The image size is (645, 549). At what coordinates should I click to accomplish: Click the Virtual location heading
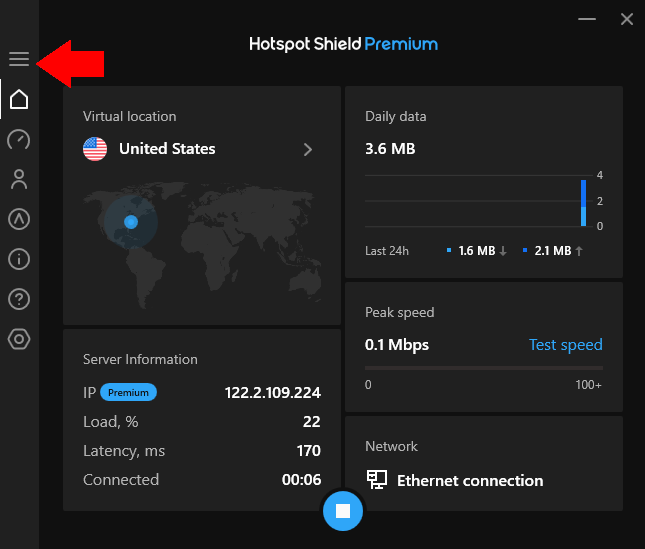tap(130, 116)
